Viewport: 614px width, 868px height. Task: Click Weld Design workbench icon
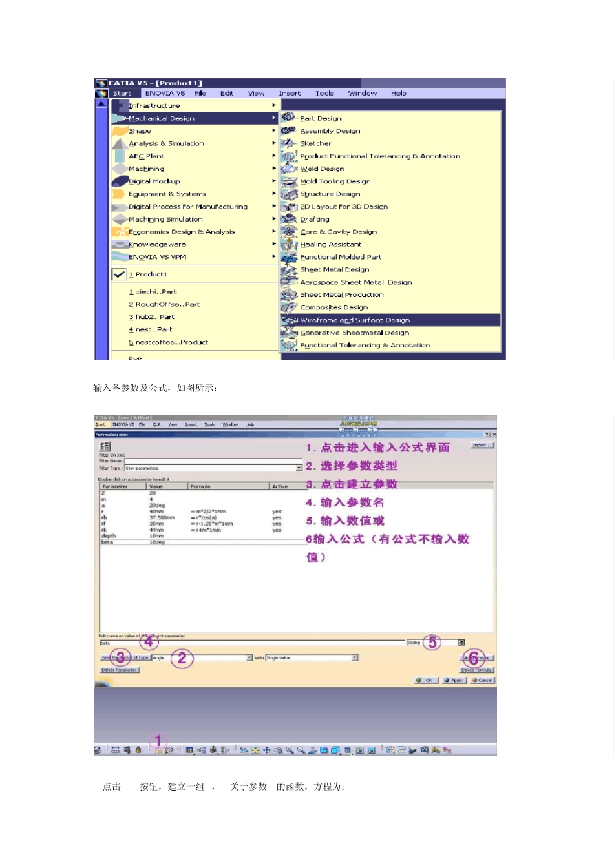coord(288,168)
